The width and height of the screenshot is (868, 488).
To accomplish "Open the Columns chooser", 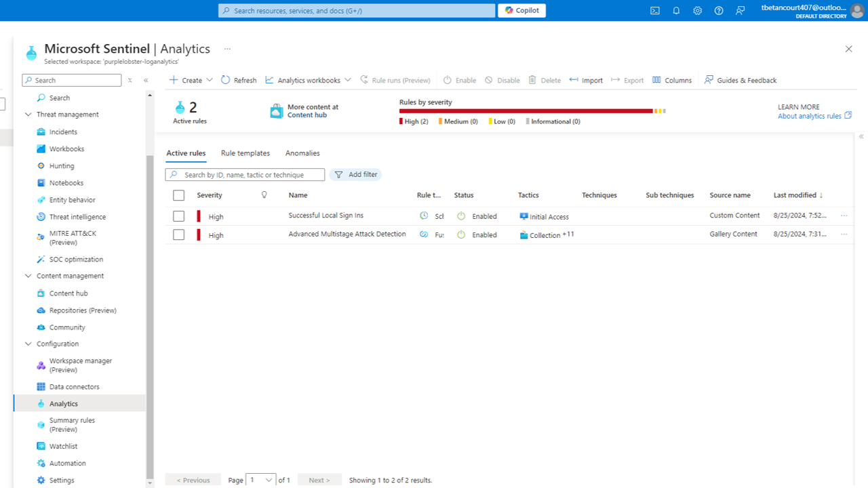I will coord(672,80).
